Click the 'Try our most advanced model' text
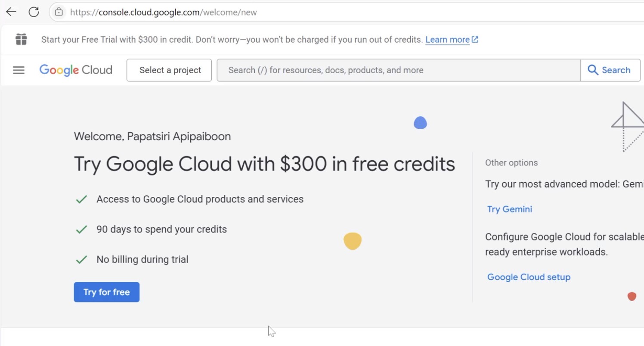This screenshot has width=644, height=346. click(x=564, y=184)
